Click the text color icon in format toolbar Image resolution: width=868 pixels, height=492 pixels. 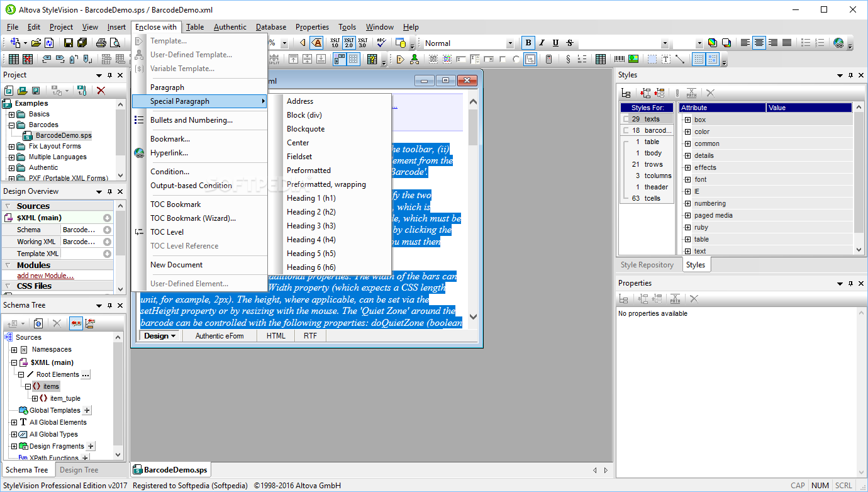coord(712,43)
